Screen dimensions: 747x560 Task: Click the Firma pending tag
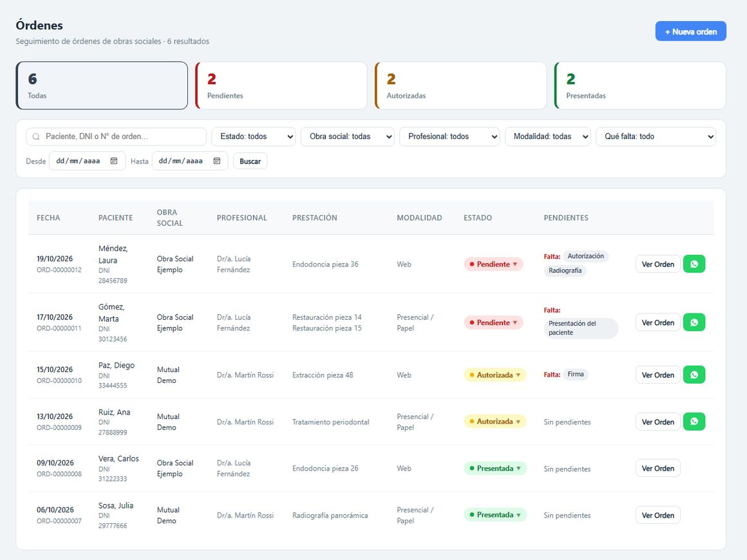576,374
